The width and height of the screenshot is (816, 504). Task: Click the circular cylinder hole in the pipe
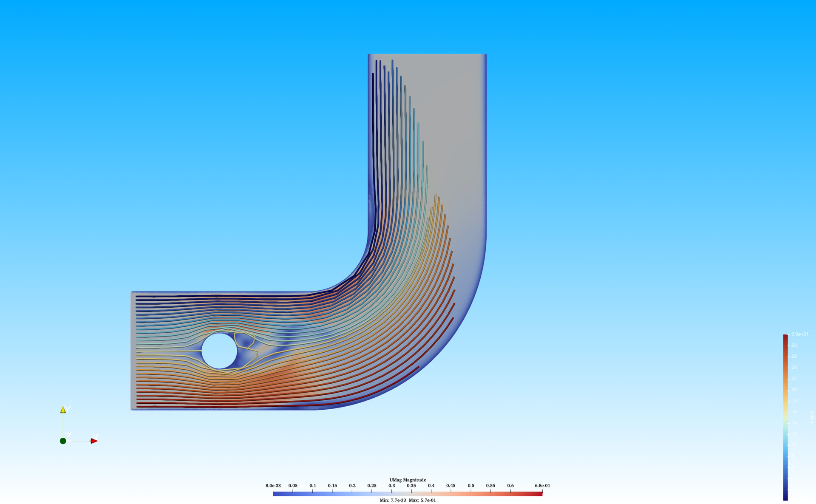pyautogui.click(x=219, y=351)
